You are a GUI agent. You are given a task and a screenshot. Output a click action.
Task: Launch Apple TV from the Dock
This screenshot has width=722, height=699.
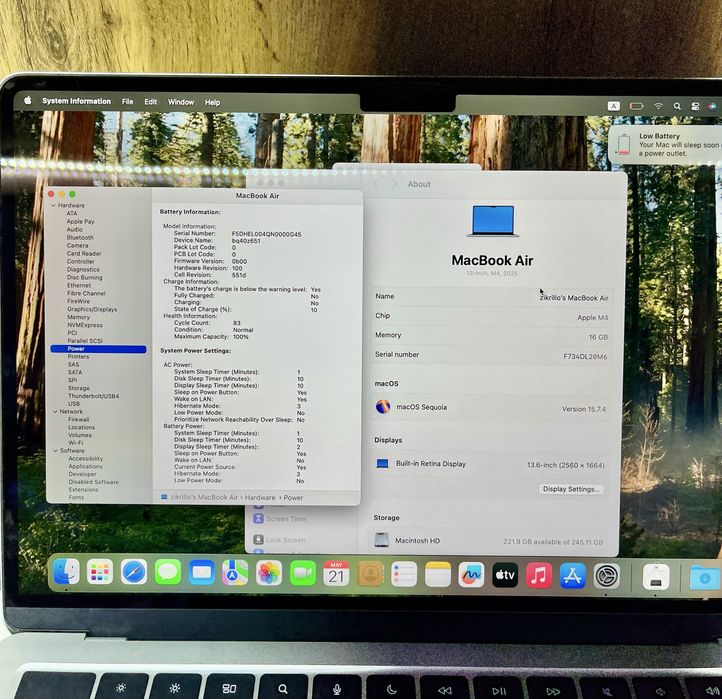coord(505,575)
